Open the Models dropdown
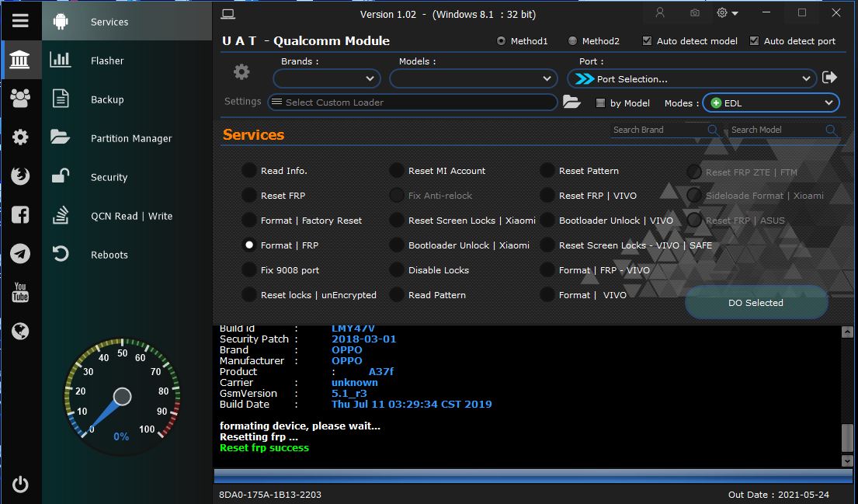 click(x=474, y=78)
